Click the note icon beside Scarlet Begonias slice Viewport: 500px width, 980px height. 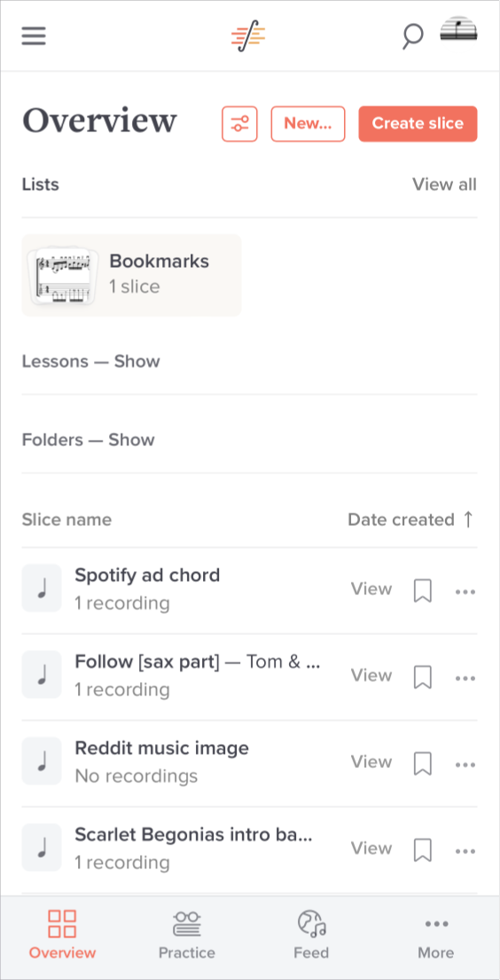click(42, 847)
